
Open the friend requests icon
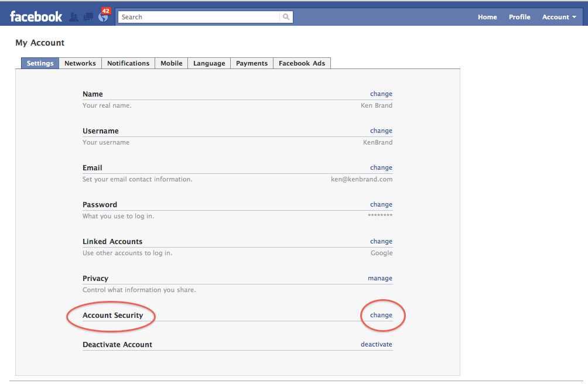click(74, 17)
